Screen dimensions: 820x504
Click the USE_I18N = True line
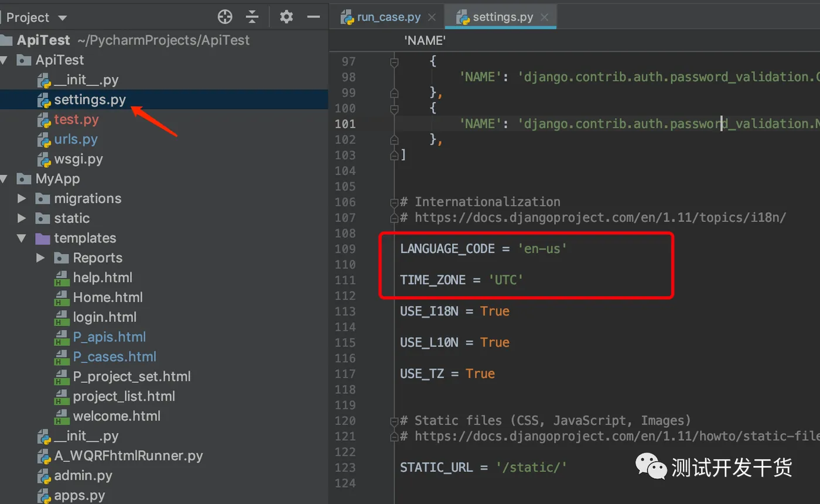[x=455, y=311]
